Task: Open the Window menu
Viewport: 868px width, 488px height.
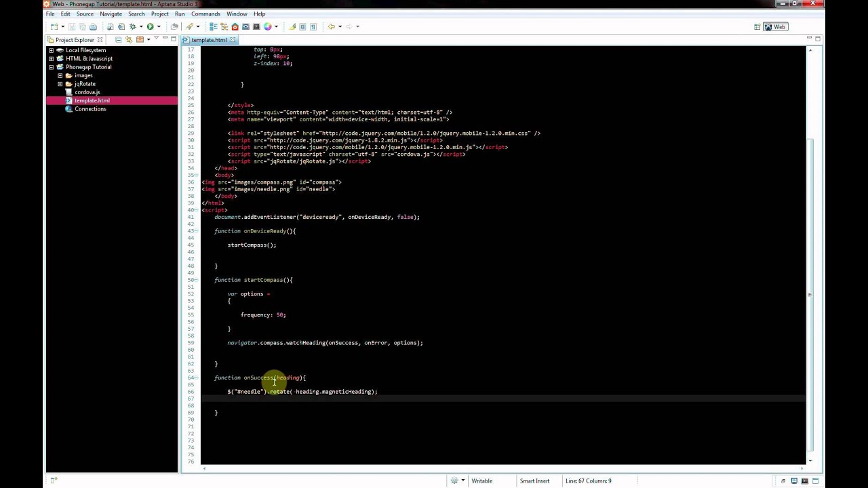Action: pyautogui.click(x=237, y=14)
